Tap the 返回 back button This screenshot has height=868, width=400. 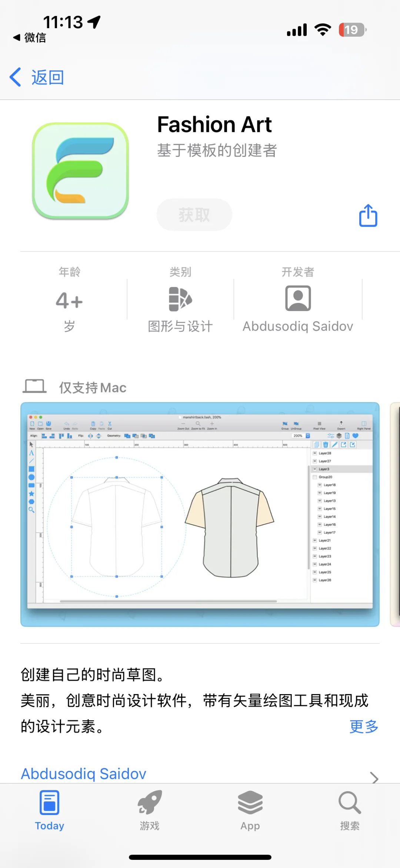coord(37,77)
